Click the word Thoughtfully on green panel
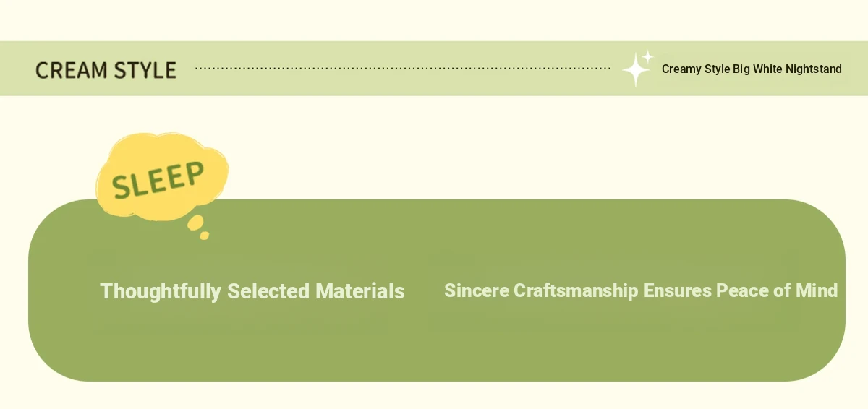The image size is (868, 409). 161,291
